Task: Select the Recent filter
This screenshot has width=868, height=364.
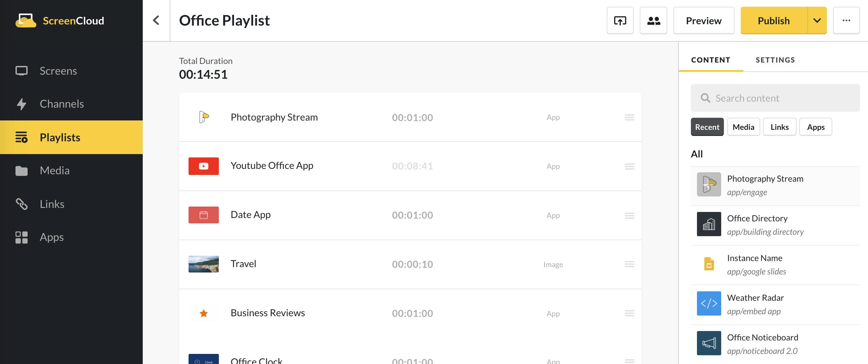Action: tap(707, 127)
